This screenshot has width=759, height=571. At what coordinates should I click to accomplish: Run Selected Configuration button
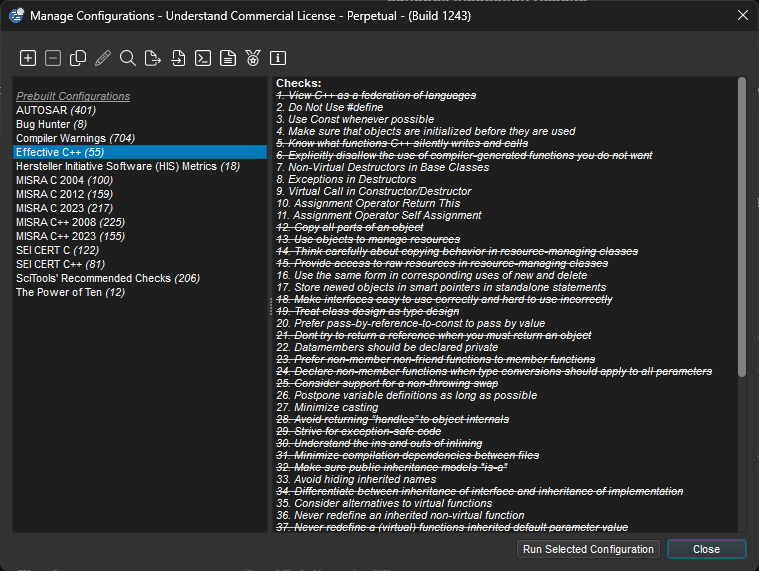coord(588,549)
